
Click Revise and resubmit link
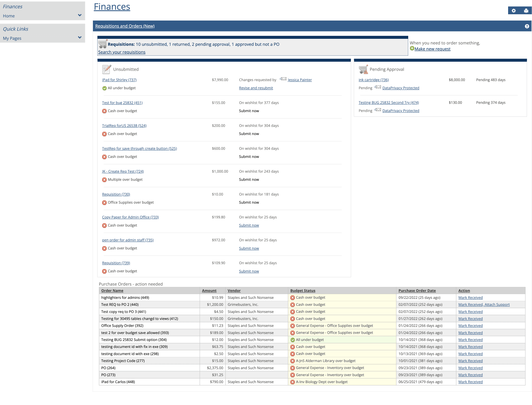[256, 88]
